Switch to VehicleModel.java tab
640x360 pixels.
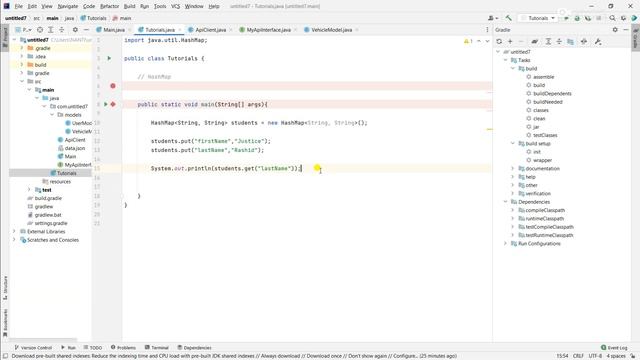pyautogui.click(x=331, y=30)
